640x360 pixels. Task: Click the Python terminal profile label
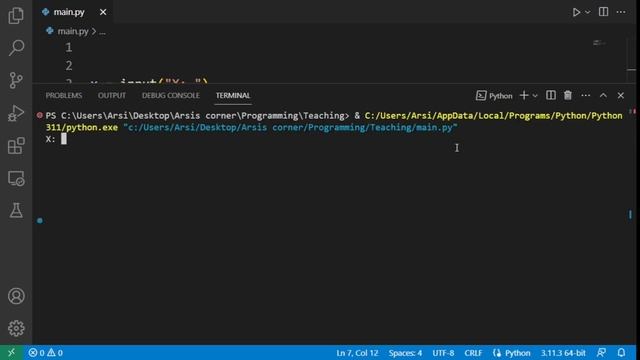click(x=494, y=96)
